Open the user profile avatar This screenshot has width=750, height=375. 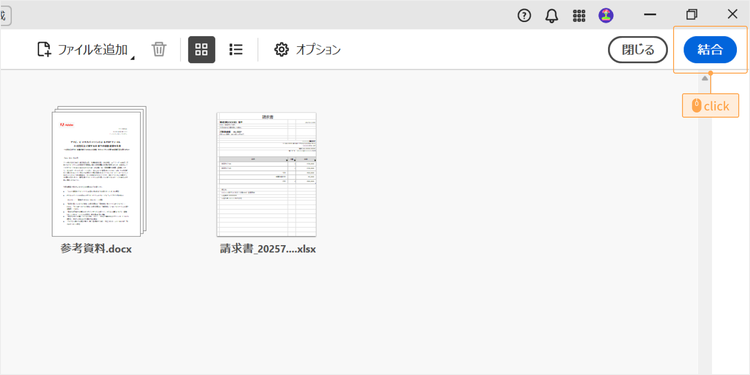pyautogui.click(x=606, y=15)
